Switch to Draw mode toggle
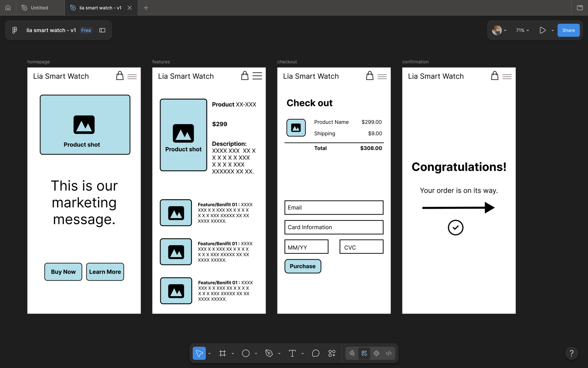Screen dimensions: 588x368 352,353
